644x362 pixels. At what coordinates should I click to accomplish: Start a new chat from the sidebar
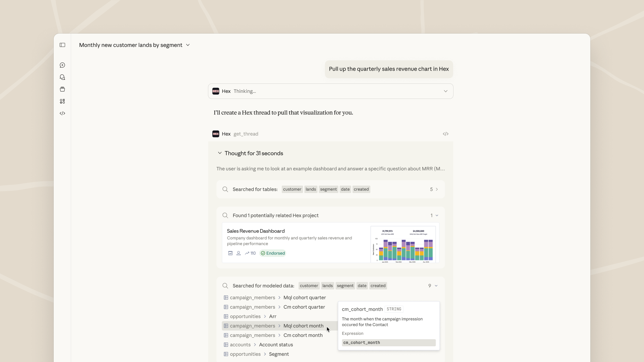(62, 65)
